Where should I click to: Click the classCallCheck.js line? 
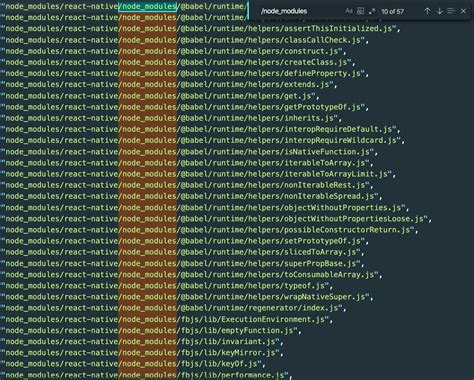tap(185, 40)
